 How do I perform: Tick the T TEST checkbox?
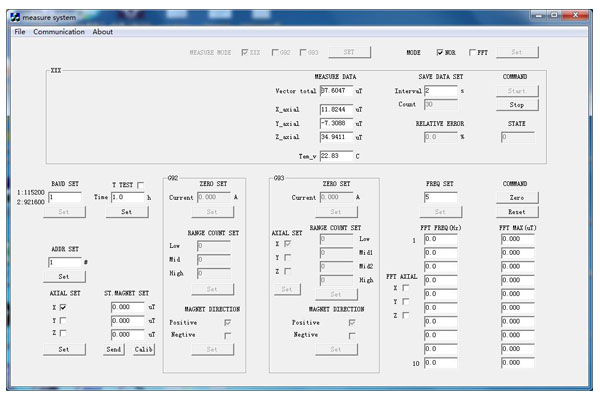(141, 185)
